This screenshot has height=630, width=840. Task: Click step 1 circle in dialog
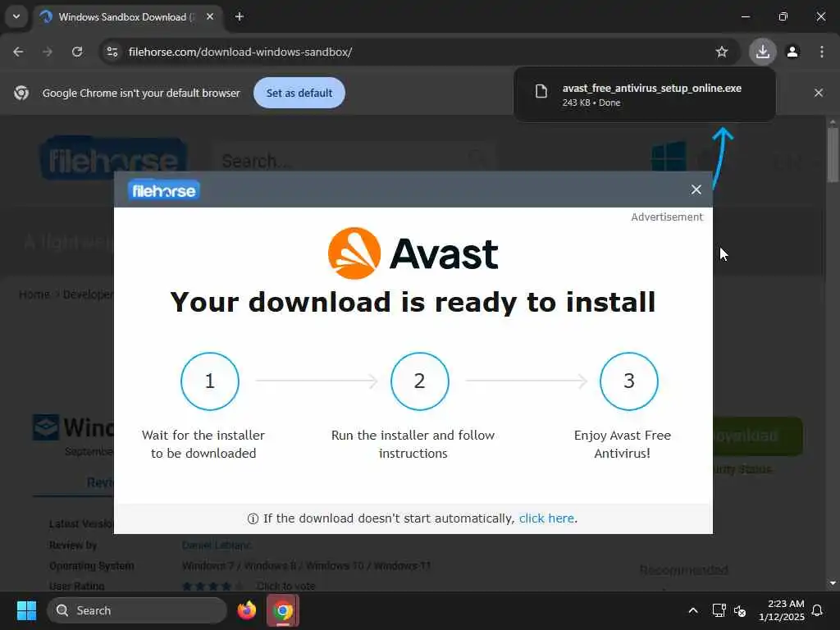coord(210,381)
